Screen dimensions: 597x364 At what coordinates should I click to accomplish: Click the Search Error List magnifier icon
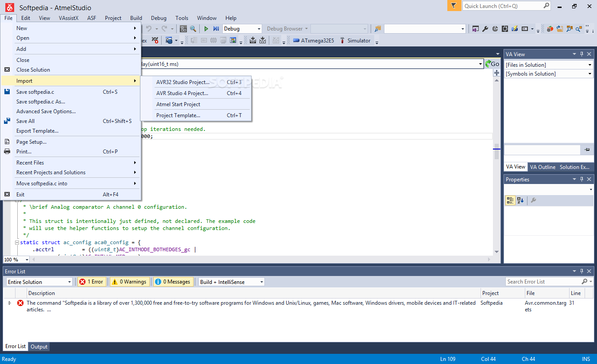(585, 282)
